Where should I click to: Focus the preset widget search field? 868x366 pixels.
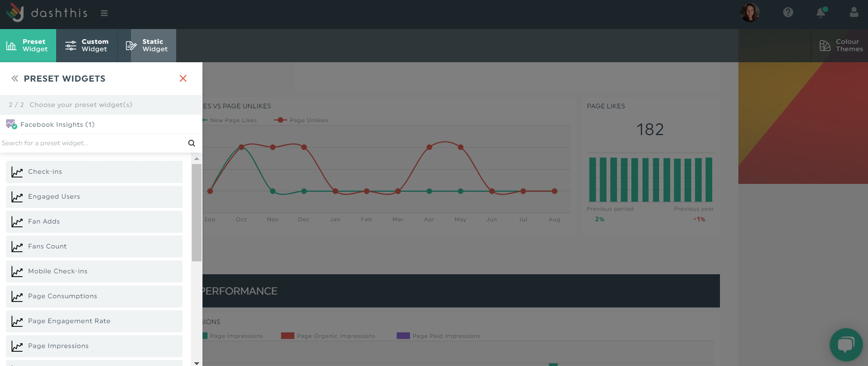(x=92, y=143)
